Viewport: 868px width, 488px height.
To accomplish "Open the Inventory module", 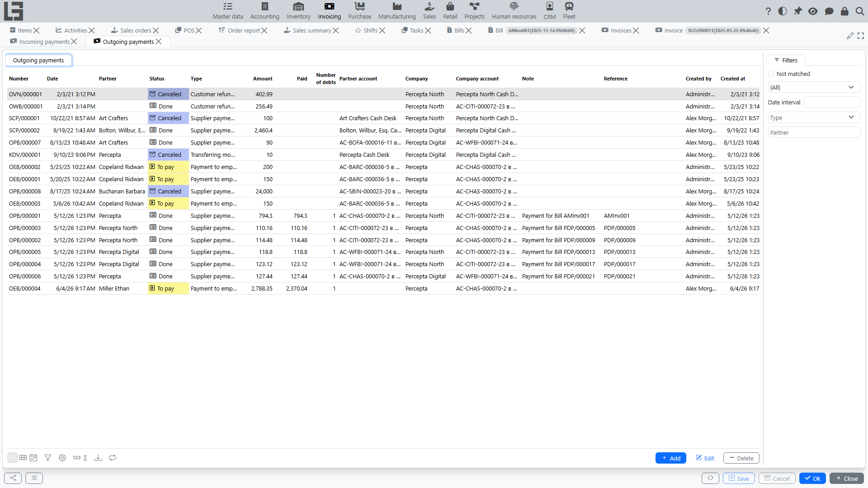I will point(298,11).
